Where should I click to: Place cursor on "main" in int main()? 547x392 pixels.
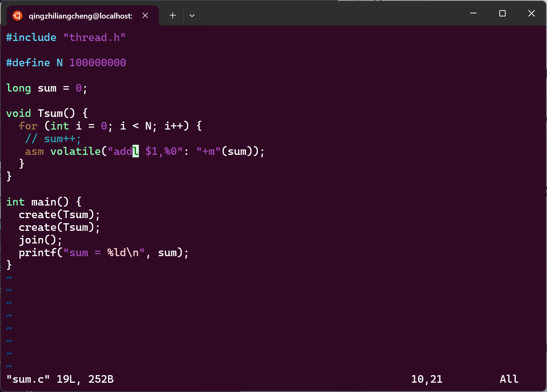(44, 202)
